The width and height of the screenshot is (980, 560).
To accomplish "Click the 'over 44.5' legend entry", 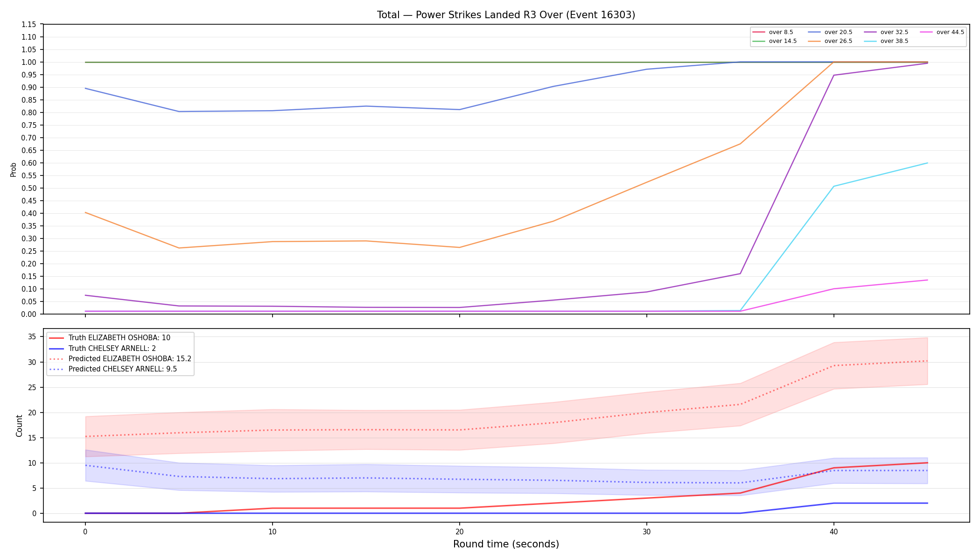I will tap(942, 32).
